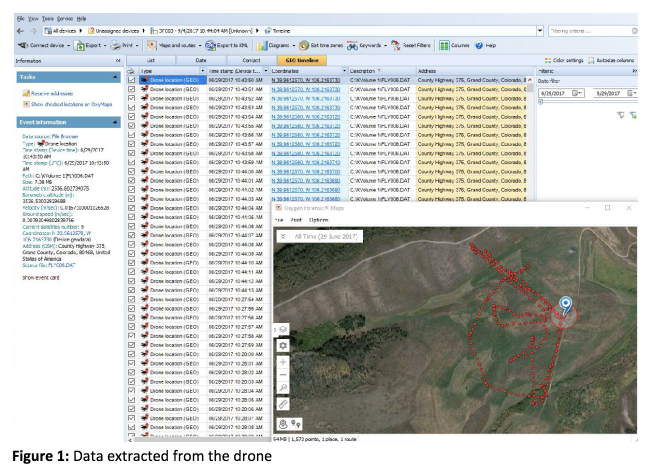The width and height of the screenshot is (645, 471).
Task: Toggle checkbox for row 10:43:57 AM
Action: pos(131,144)
